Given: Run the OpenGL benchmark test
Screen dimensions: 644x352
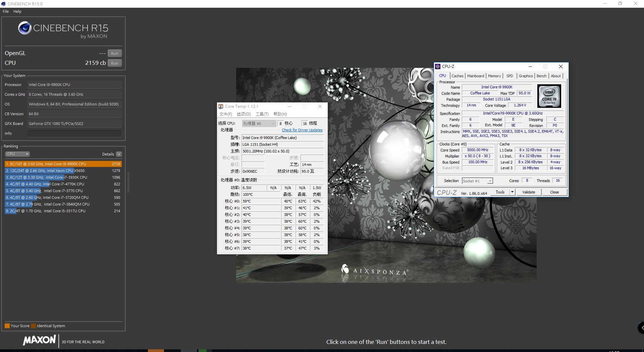Looking at the screenshot, I should [114, 53].
